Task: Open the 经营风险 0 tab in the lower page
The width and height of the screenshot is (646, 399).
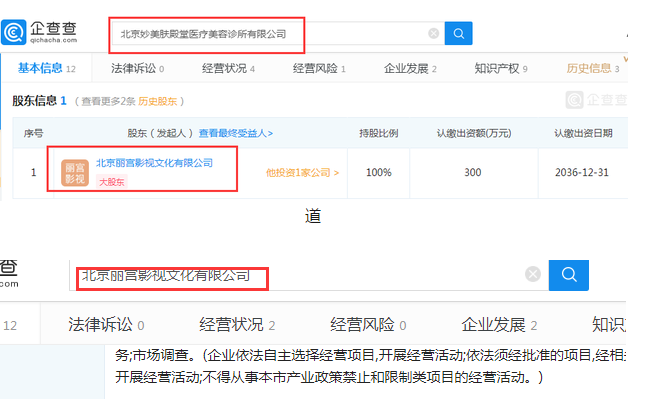Action: 368,325
